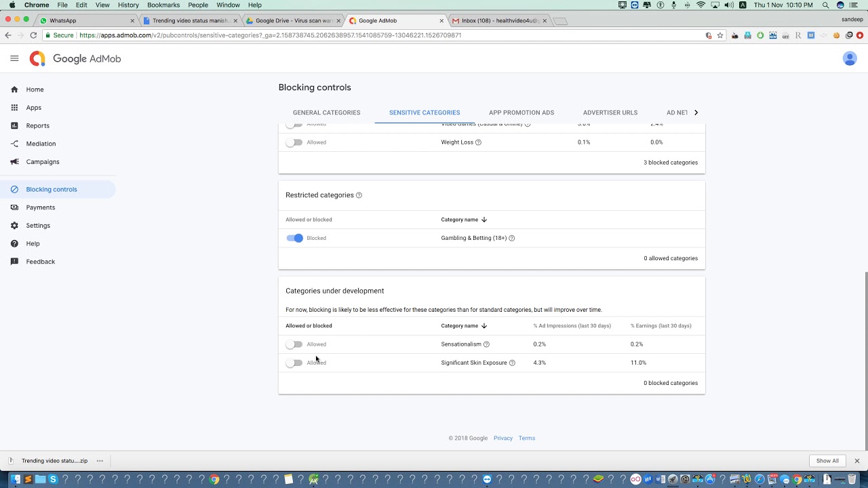Image resolution: width=868 pixels, height=488 pixels.
Task: Block the Sensationalism category toggle
Action: 294,344
